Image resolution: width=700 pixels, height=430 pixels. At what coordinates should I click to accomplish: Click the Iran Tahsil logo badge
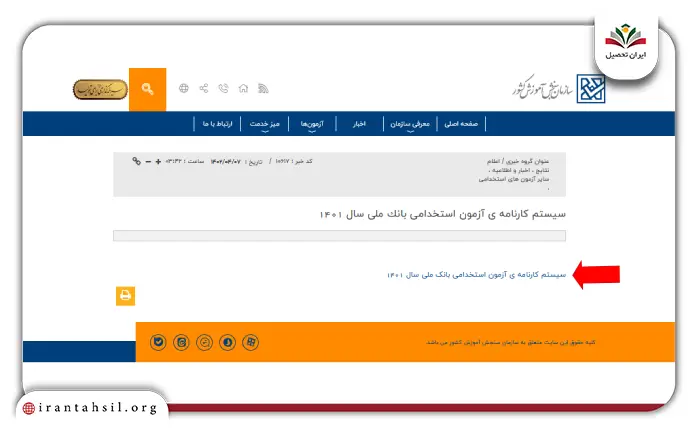tap(626, 44)
